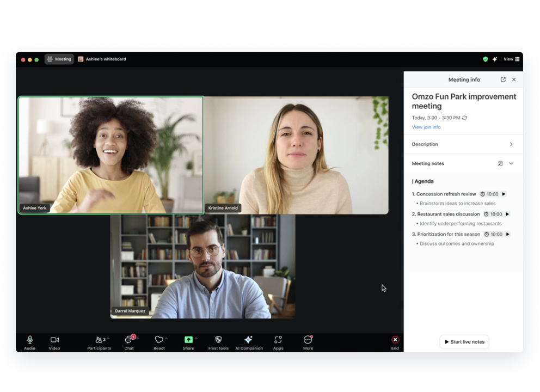The height and width of the screenshot is (392, 540).
Task: Switch to Ashlee's whiteboard tab
Action: [x=102, y=59]
